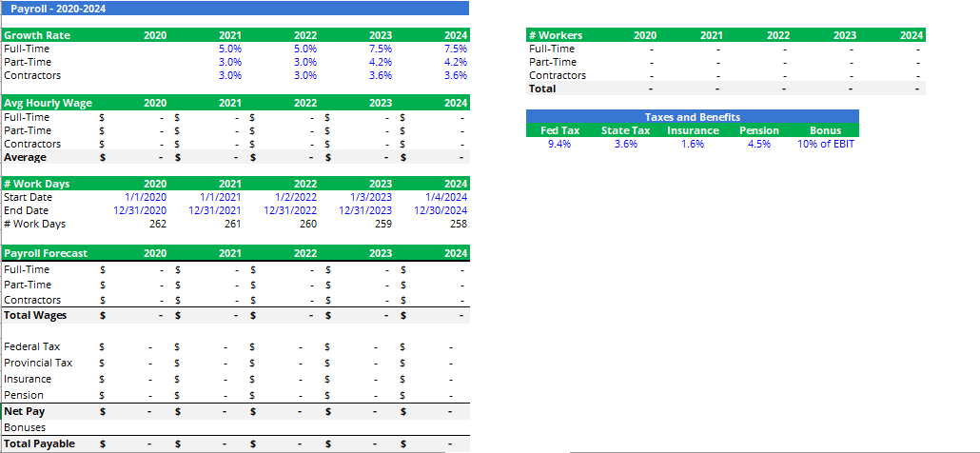Click the State Tax rate 3.6%
The width and height of the screenshot is (980, 453).
(626, 144)
